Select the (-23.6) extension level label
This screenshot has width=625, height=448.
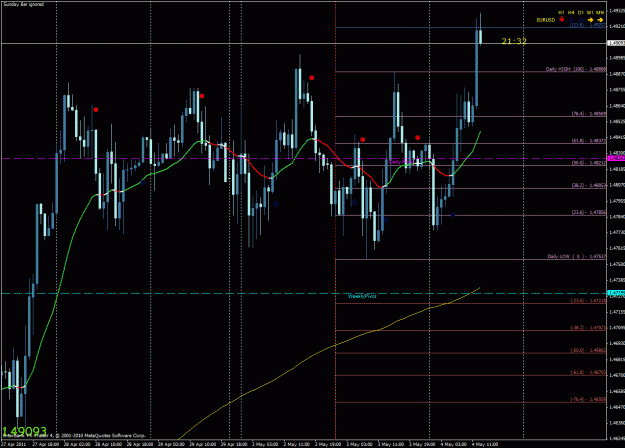588,301
